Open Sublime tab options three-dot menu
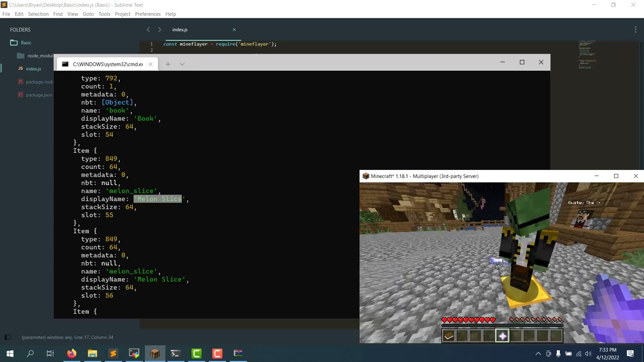The width and height of the screenshot is (644, 362). [x=635, y=30]
